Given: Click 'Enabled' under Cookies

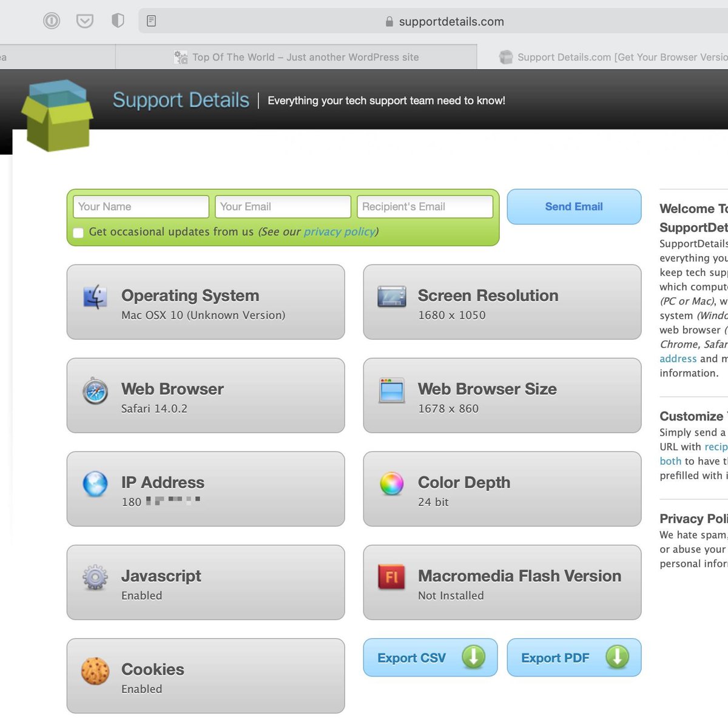Looking at the screenshot, I should tap(142, 689).
